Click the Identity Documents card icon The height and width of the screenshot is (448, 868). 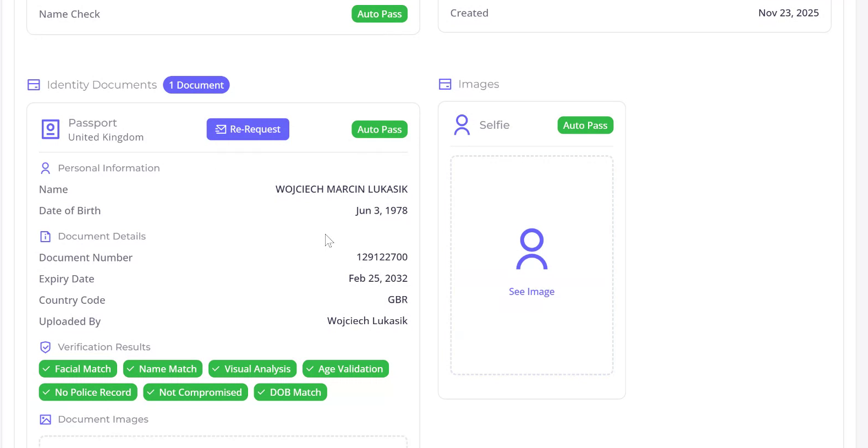pyautogui.click(x=34, y=85)
